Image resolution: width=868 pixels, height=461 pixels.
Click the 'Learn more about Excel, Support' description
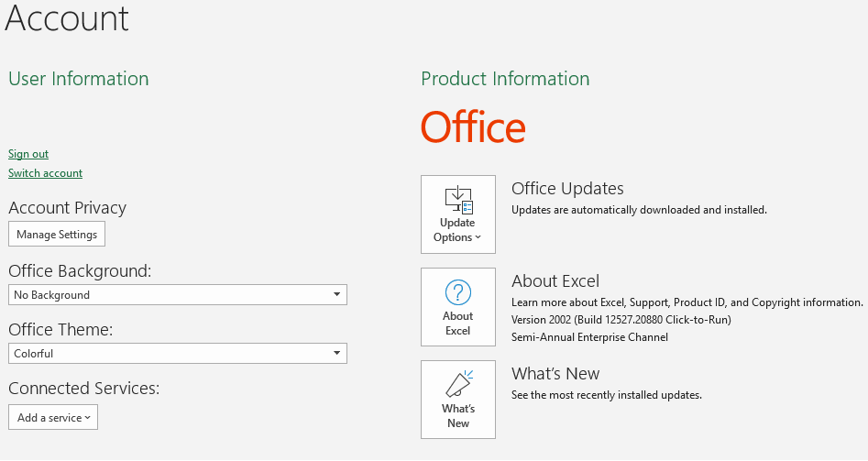pyautogui.click(x=687, y=302)
